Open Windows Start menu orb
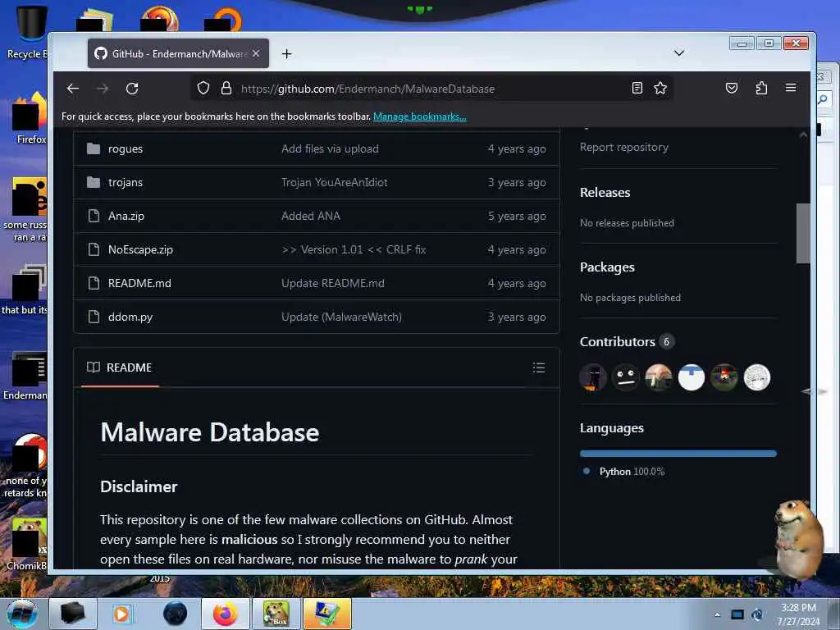The width and height of the screenshot is (840, 630). pos(22,614)
